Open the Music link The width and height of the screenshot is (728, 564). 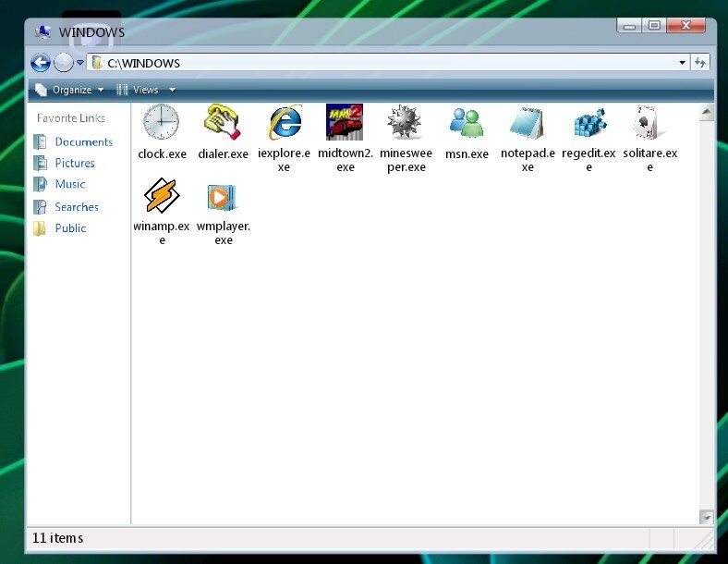coord(70,184)
